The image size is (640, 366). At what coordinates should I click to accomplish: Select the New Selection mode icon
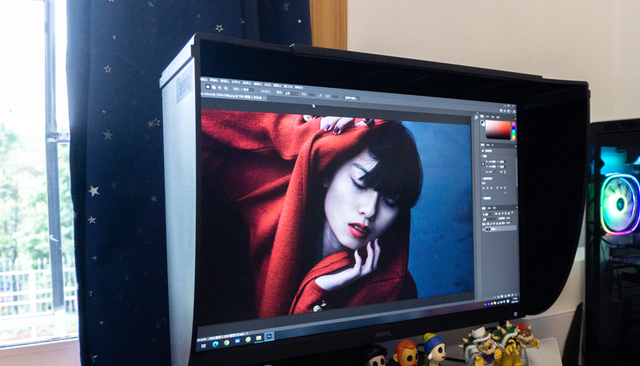tap(208, 87)
